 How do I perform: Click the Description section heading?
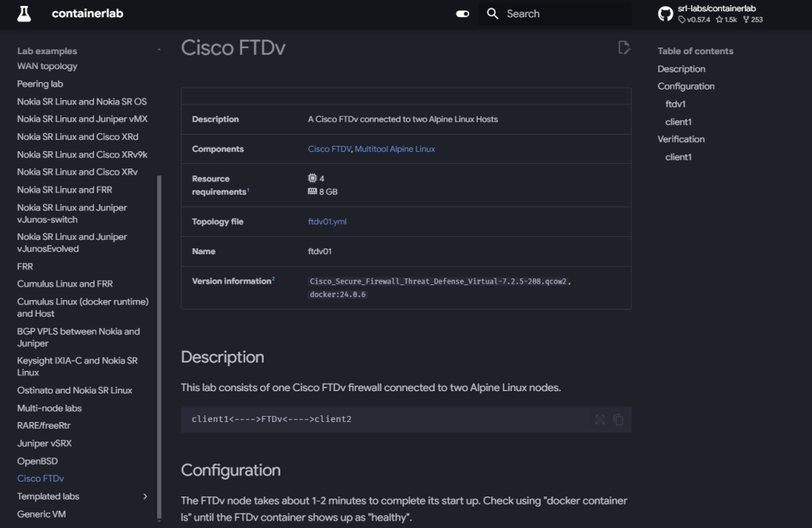pos(222,357)
